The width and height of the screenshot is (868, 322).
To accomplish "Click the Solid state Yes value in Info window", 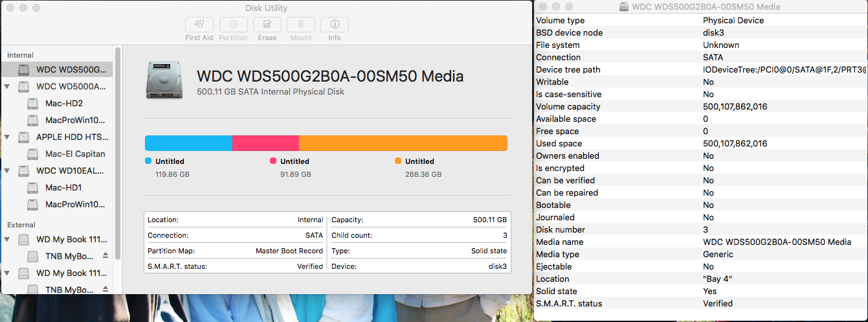I will [710, 291].
